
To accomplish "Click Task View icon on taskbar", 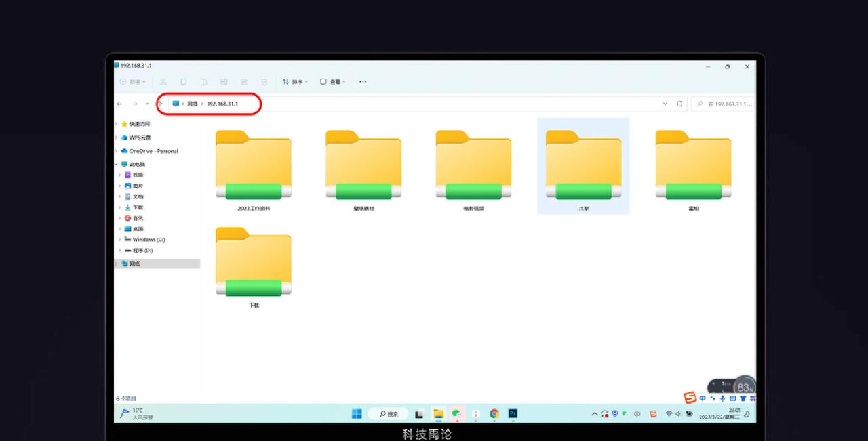I will click(420, 414).
